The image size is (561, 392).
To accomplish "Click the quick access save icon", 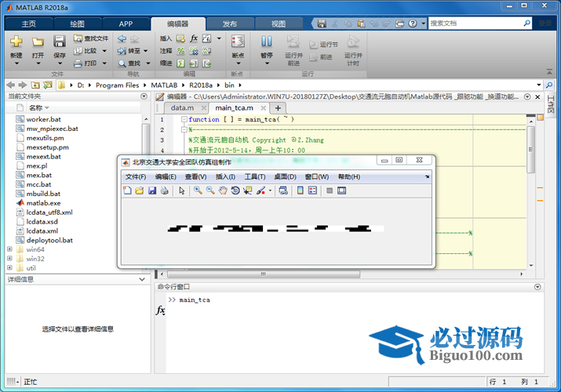I will (322, 24).
